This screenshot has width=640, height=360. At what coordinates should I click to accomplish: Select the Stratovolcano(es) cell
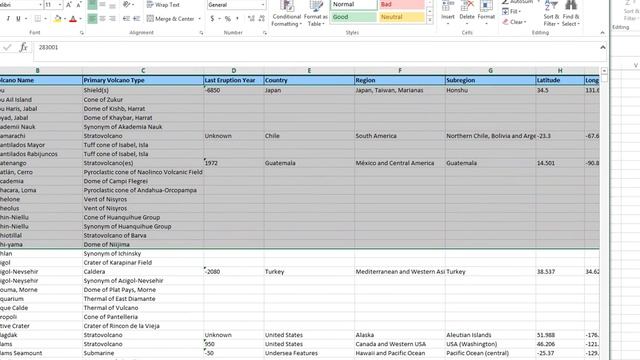pyautogui.click(x=143, y=163)
